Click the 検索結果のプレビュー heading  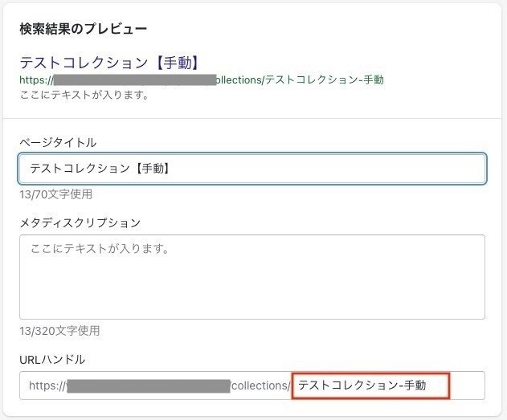pyautogui.click(x=84, y=29)
